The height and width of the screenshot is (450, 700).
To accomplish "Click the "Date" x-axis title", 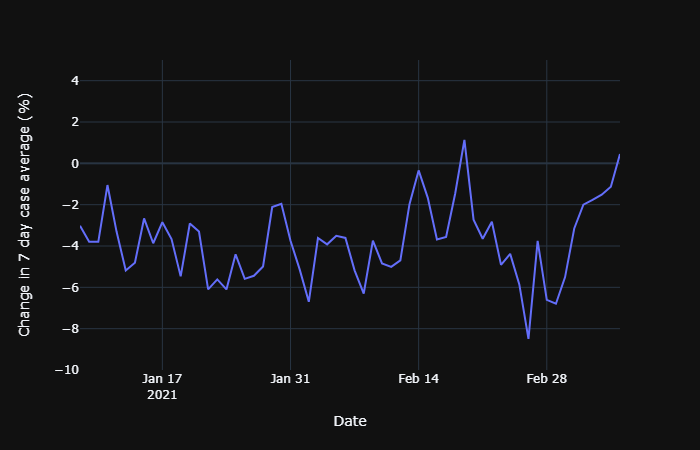I will click(350, 421).
